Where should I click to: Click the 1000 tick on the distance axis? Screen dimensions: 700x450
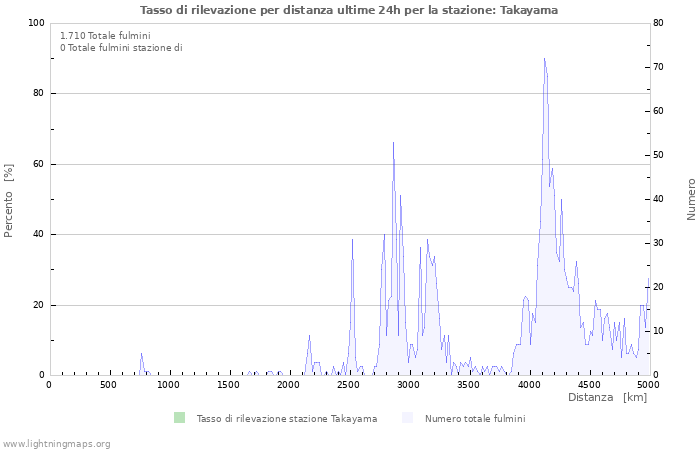(168, 384)
